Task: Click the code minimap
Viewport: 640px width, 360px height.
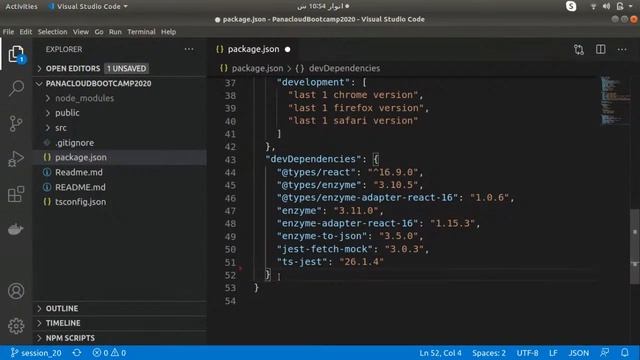Action: point(616,100)
